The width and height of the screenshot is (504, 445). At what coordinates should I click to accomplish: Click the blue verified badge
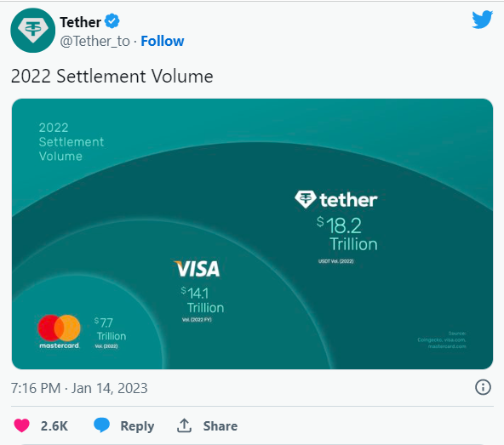112,21
